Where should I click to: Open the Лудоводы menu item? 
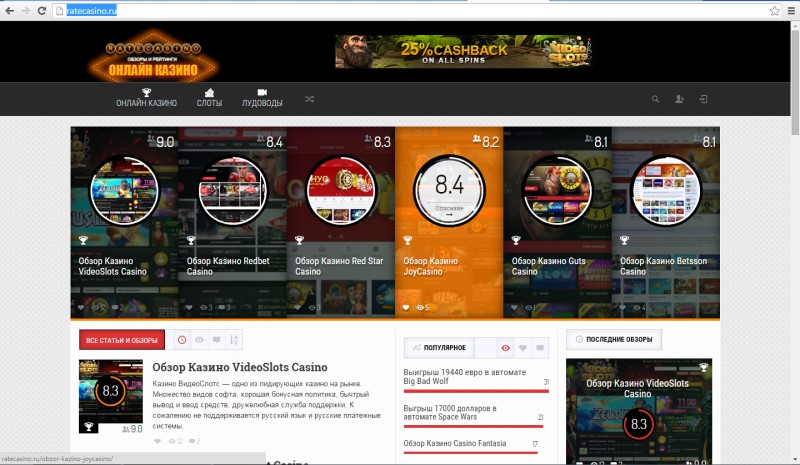pos(262,98)
